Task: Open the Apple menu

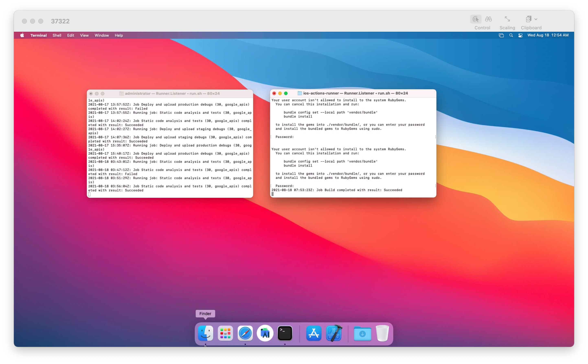Action: [x=22, y=35]
